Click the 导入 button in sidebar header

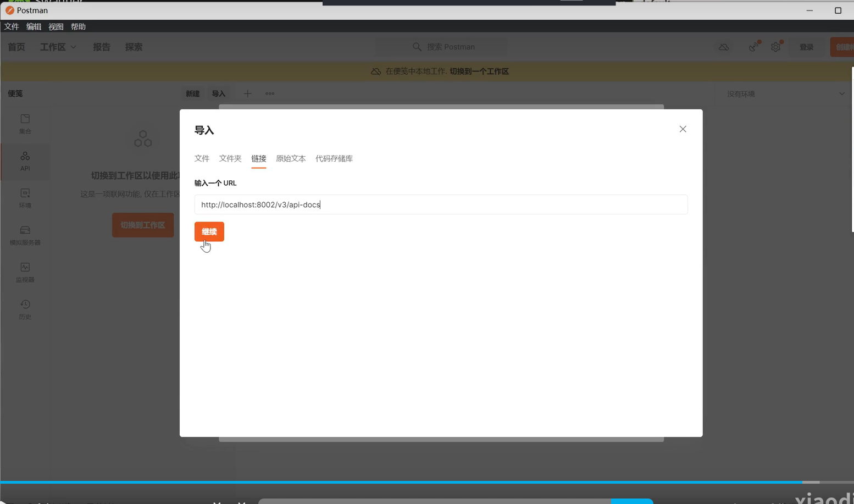click(x=219, y=93)
